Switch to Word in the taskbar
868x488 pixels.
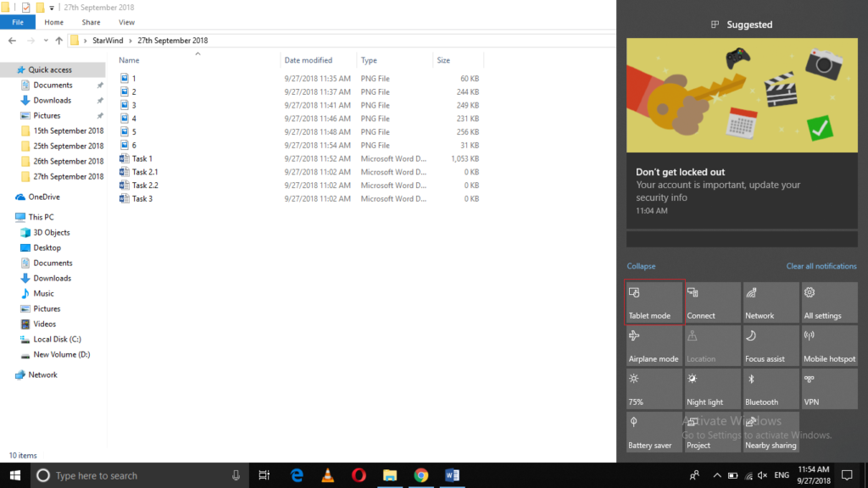[452, 475]
